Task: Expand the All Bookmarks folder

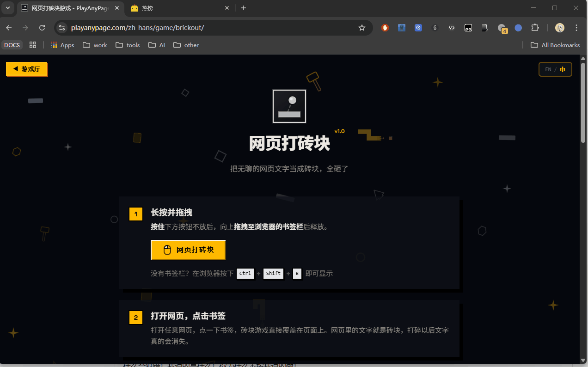Action: pyautogui.click(x=555, y=45)
